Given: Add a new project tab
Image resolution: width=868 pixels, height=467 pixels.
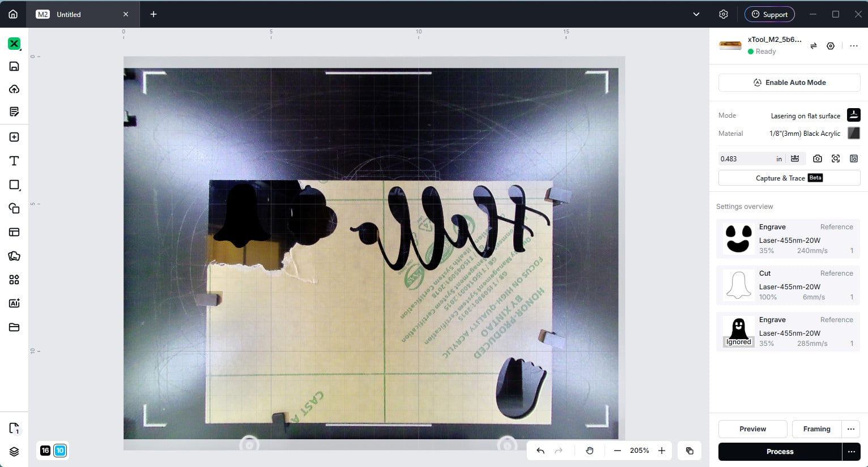Looking at the screenshot, I should click(x=154, y=14).
